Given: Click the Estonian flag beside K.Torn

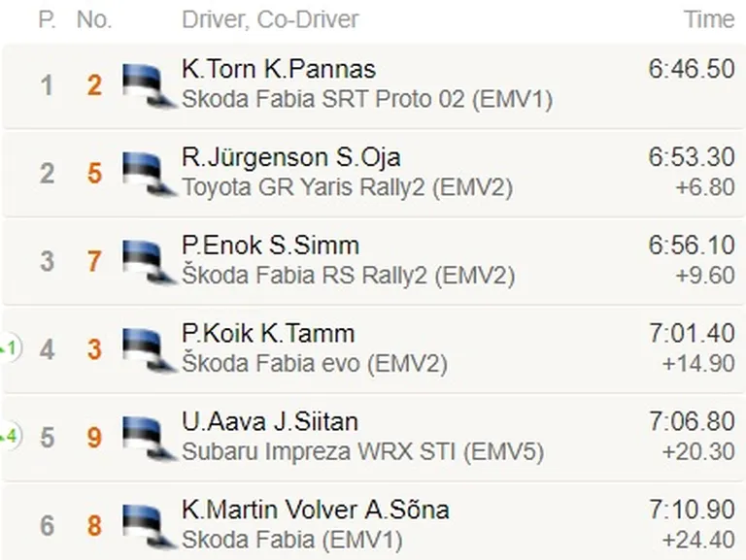Looking at the screenshot, I should [149, 86].
